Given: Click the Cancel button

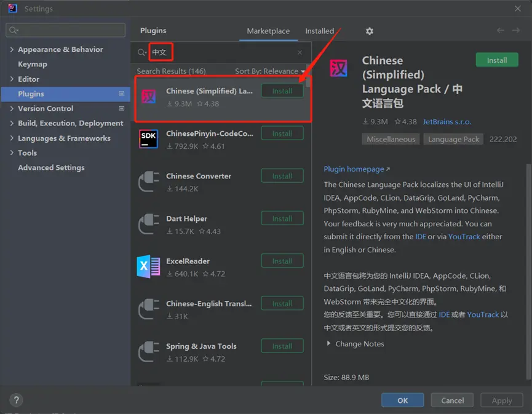Looking at the screenshot, I should point(452,400).
